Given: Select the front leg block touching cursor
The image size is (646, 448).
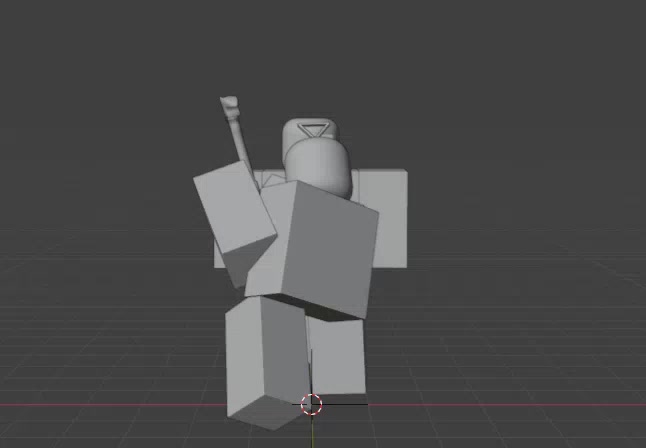Looking at the screenshot, I should point(268,363).
